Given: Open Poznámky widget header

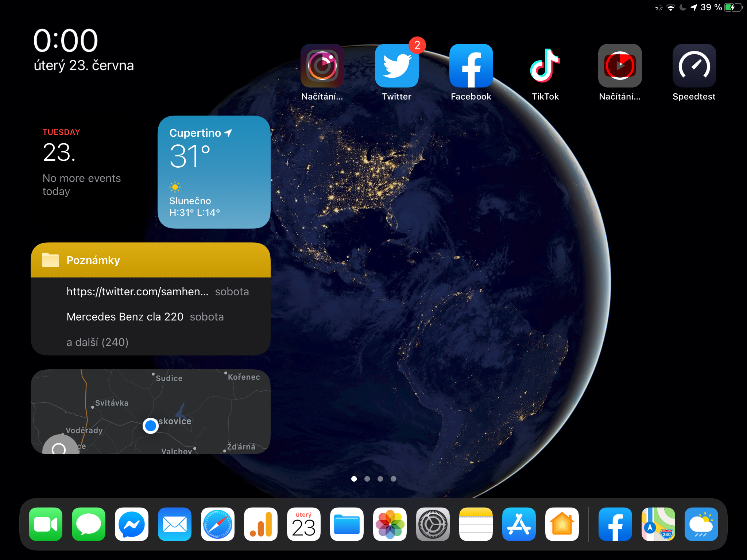Looking at the screenshot, I should coord(150,260).
